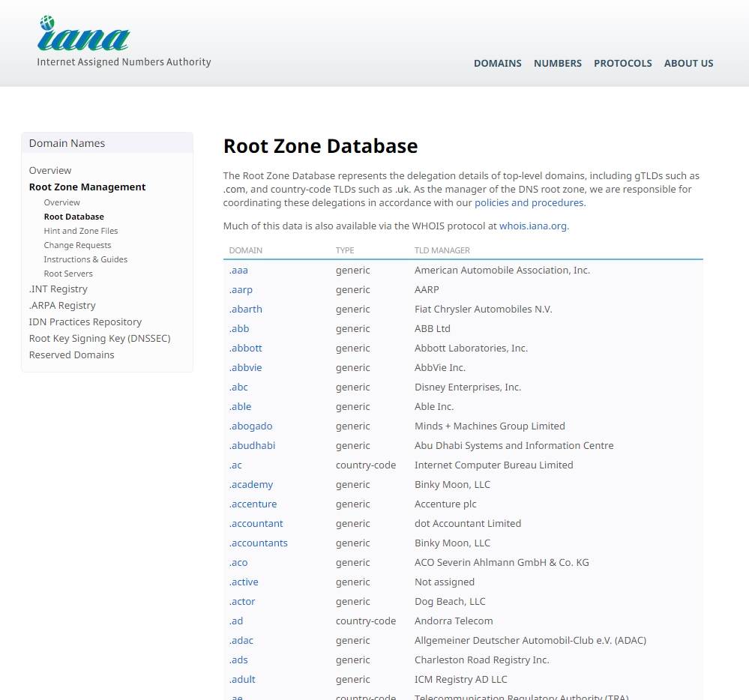Screen dimensions: 749x700
Task: Open the .actor domain entry
Action: (x=242, y=602)
